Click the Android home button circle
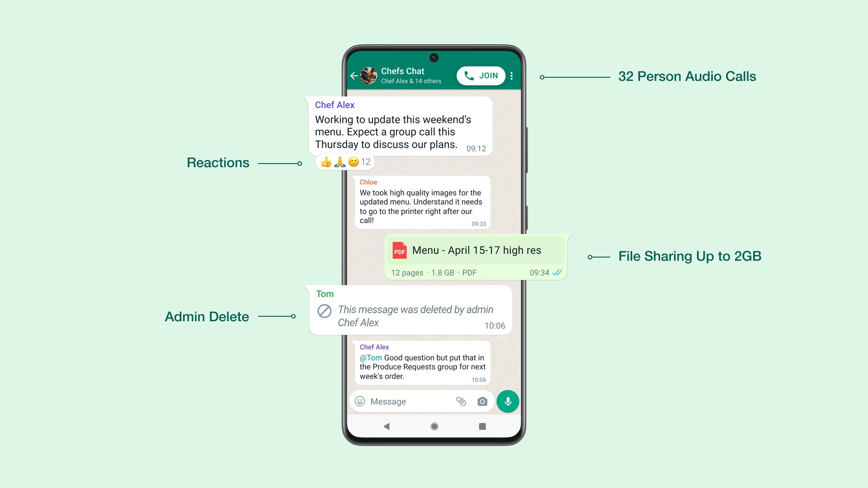 [x=434, y=426]
